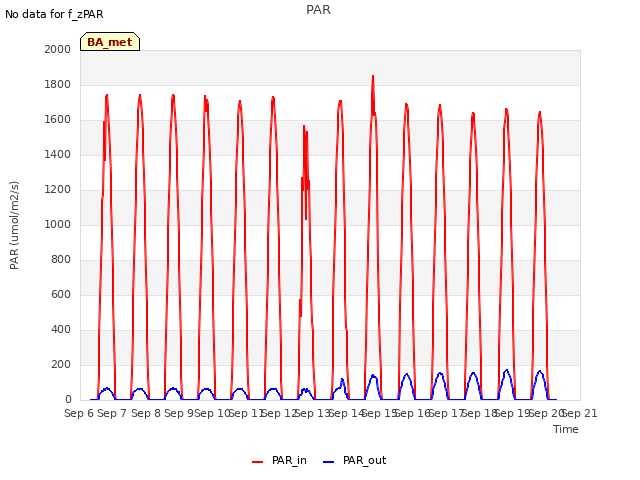Click the jagged PAR_in peak on Sep 12
The image size is (640, 480).
click(304, 126)
